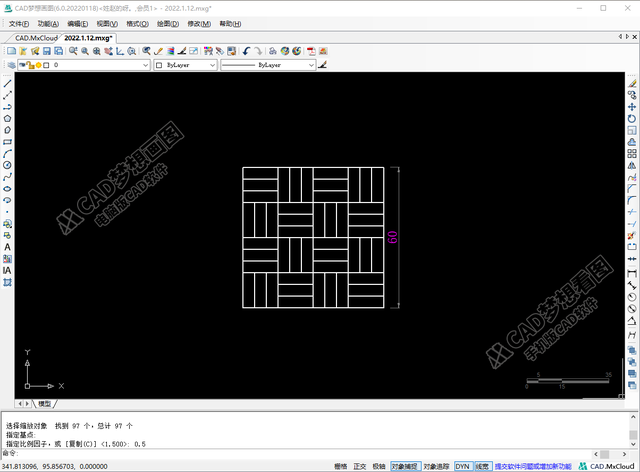Click the layout tab scroll left arrow
The image size is (640, 472).
[x=20, y=403]
